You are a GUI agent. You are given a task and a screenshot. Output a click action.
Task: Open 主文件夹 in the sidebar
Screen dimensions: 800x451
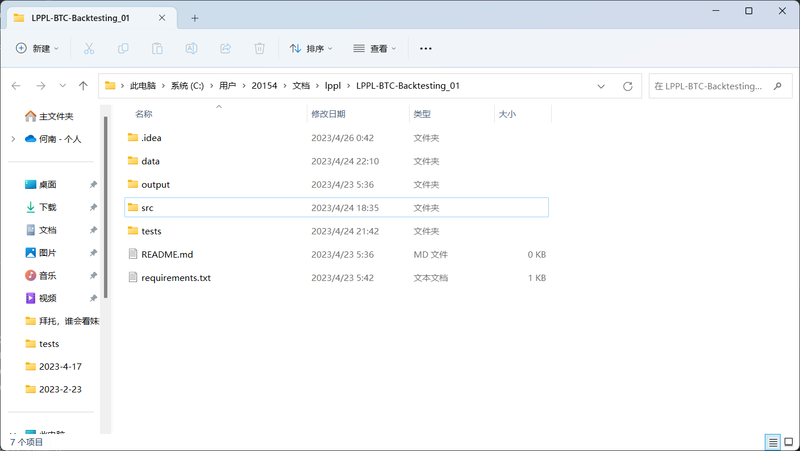click(49, 116)
